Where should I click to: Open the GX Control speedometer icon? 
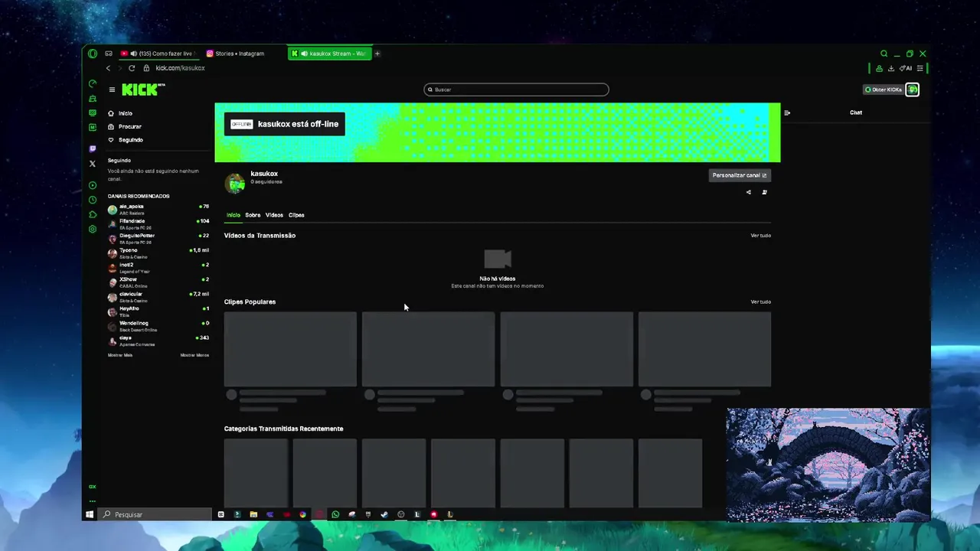click(x=93, y=83)
